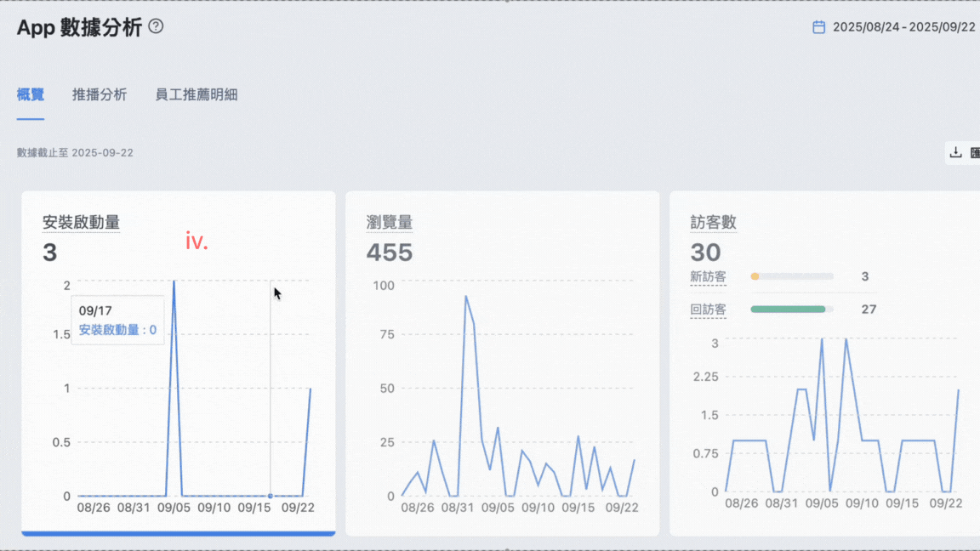Select the 安裝啟動量 card title
The image size is (980, 551).
(82, 223)
